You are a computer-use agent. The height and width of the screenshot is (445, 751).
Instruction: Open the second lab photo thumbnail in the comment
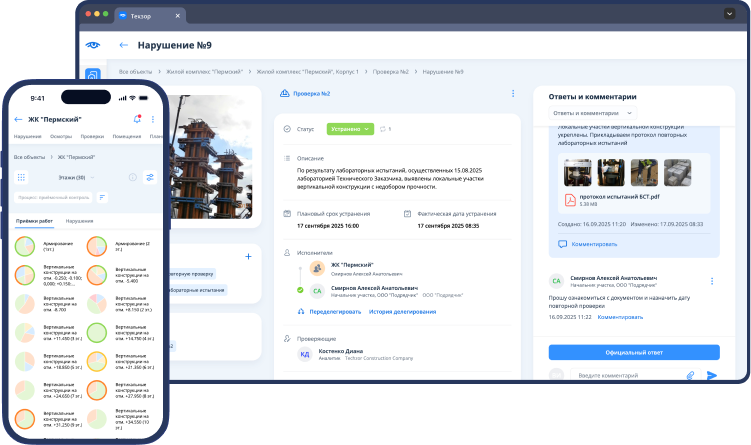(x=611, y=172)
